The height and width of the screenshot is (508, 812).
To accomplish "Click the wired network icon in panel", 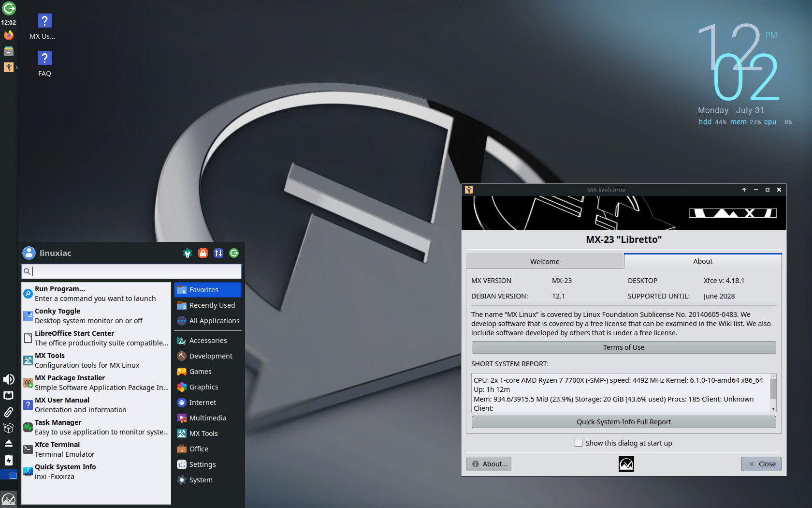I will pyautogui.click(x=9, y=395).
